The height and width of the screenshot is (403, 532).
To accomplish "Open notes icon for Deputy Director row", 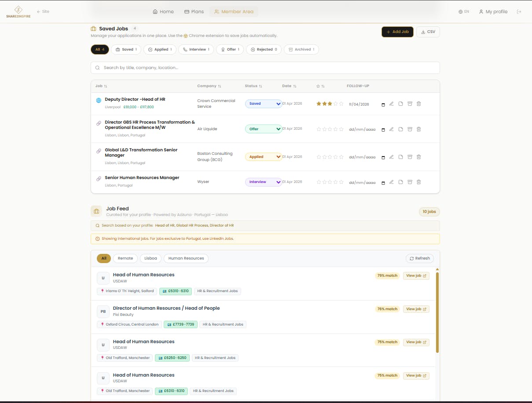I will pyautogui.click(x=400, y=104).
